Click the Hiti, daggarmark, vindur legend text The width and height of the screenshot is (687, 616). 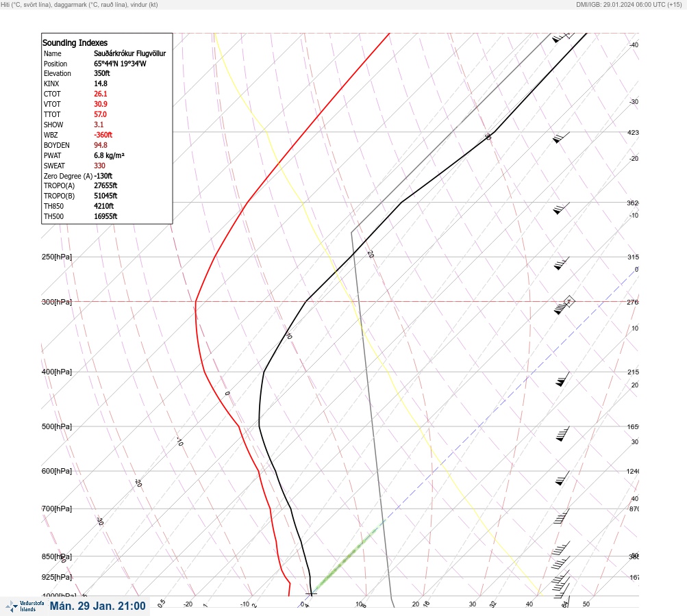click(x=79, y=4)
